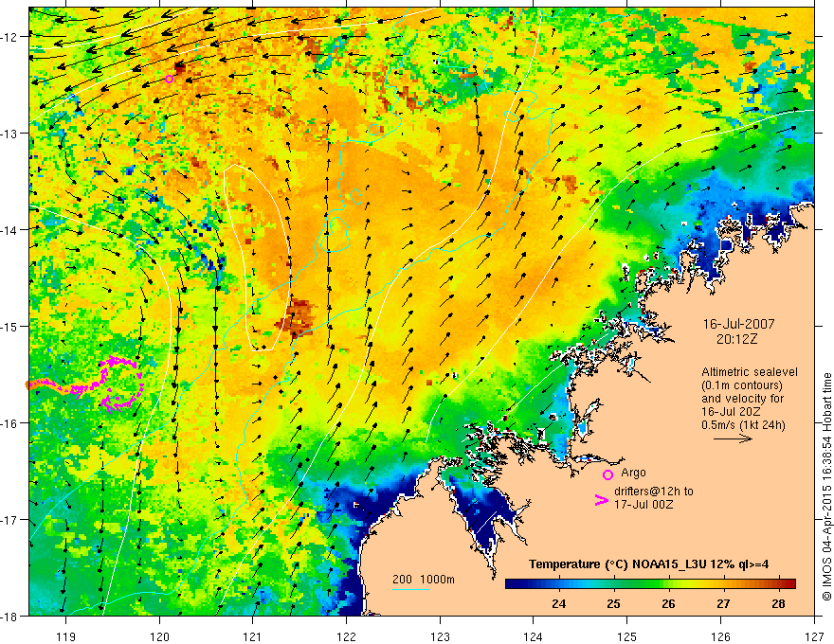The width and height of the screenshot is (834, 644).
Task: Click the 28 value on temperature scale
Action: pos(778,603)
